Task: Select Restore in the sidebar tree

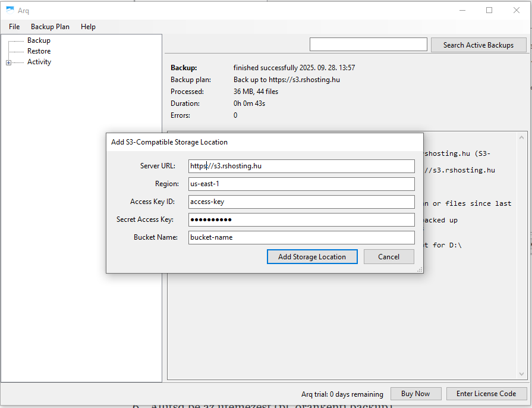Action: [39, 51]
